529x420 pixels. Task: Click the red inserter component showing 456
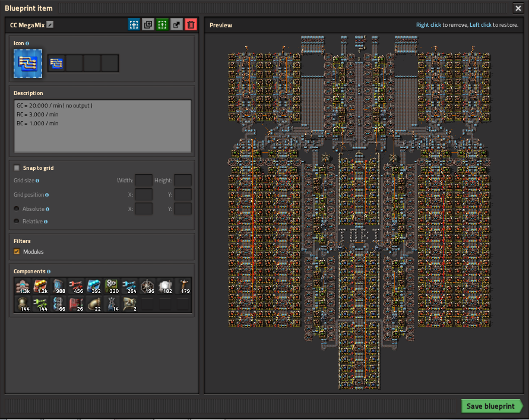click(76, 286)
